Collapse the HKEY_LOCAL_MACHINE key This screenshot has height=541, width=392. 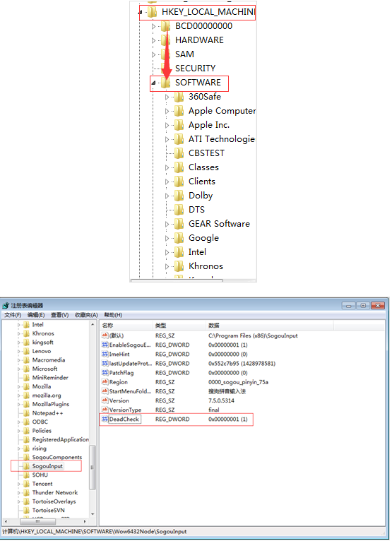pos(140,13)
